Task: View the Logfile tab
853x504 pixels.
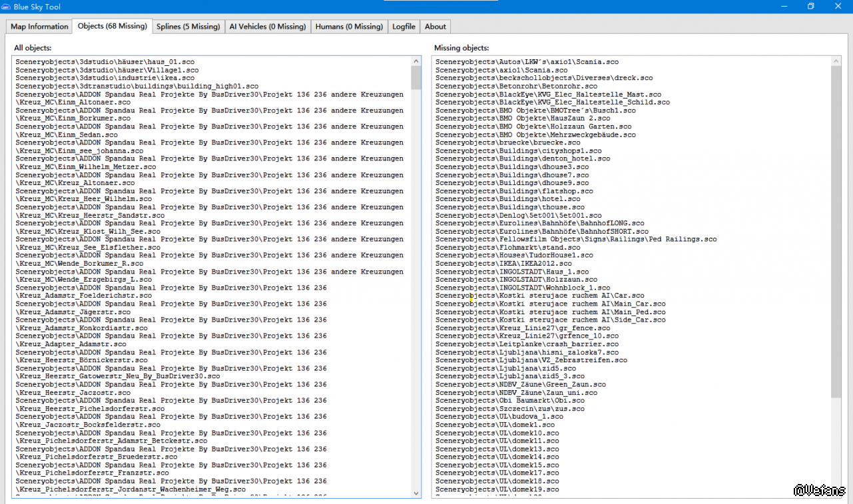Action: pos(404,27)
